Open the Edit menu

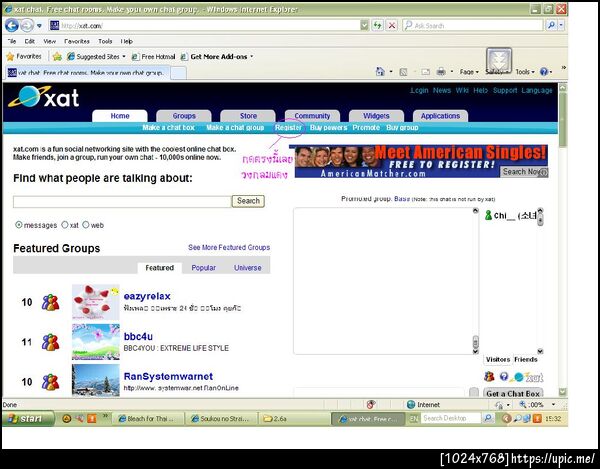[x=29, y=41]
